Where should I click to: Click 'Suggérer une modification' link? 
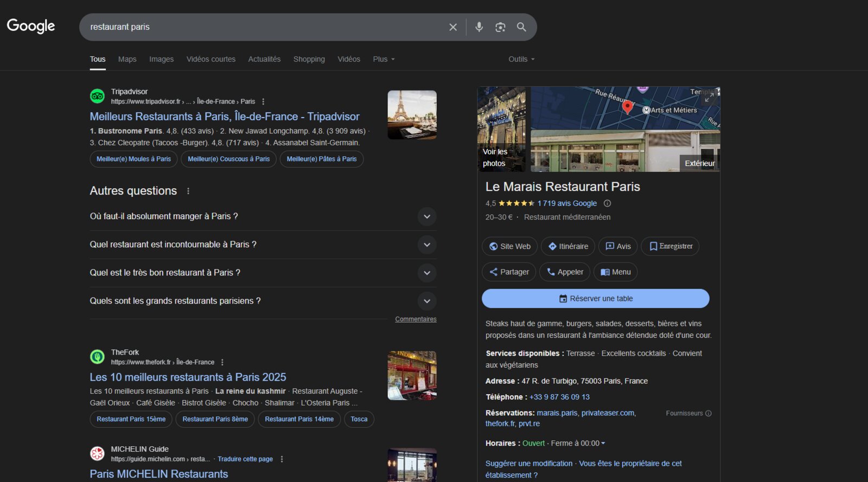click(529, 464)
